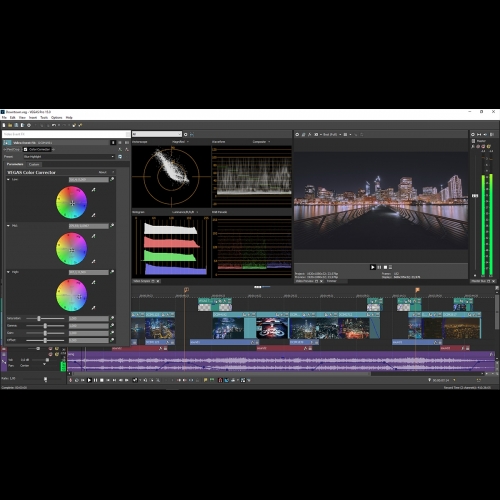
Task: Click copy snapshot icon in preview toolbar
Action: pos(356,134)
